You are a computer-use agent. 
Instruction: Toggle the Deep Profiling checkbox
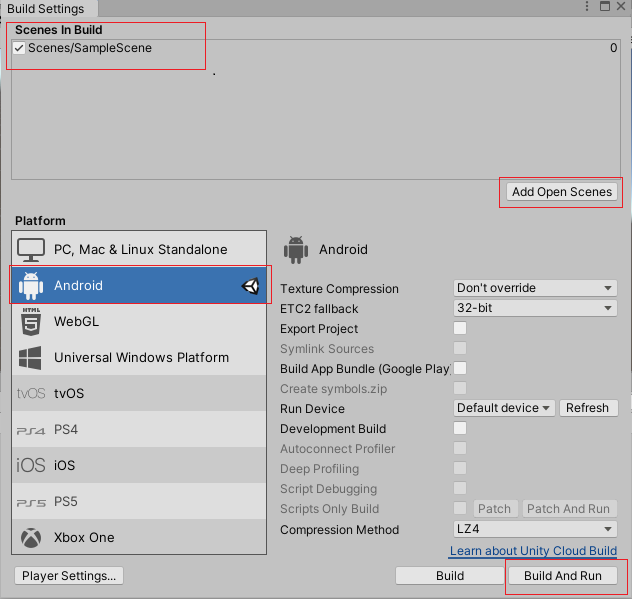(x=460, y=468)
